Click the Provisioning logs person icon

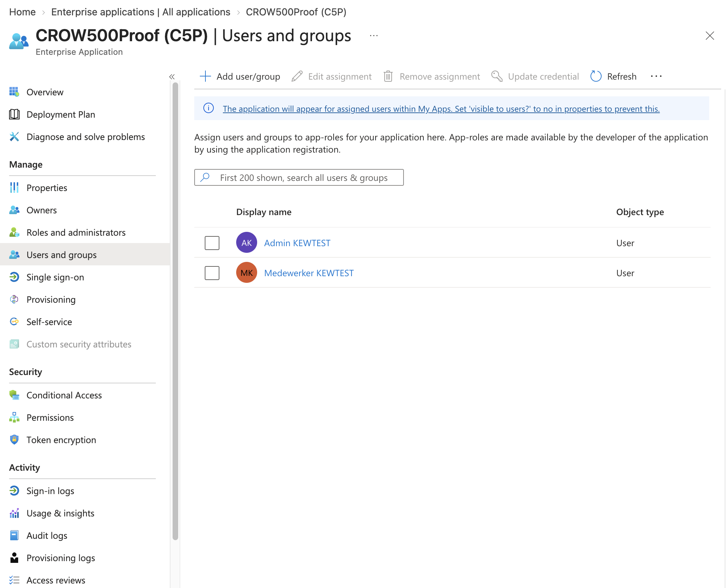14,558
